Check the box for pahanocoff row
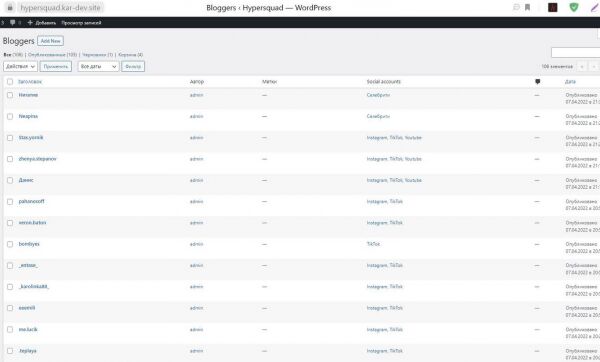 pyautogui.click(x=10, y=202)
